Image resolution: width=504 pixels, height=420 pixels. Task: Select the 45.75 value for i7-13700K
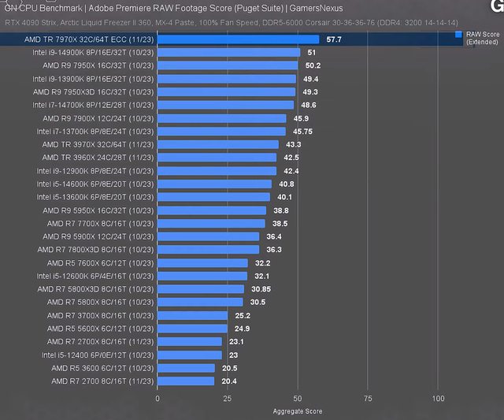[303, 131]
